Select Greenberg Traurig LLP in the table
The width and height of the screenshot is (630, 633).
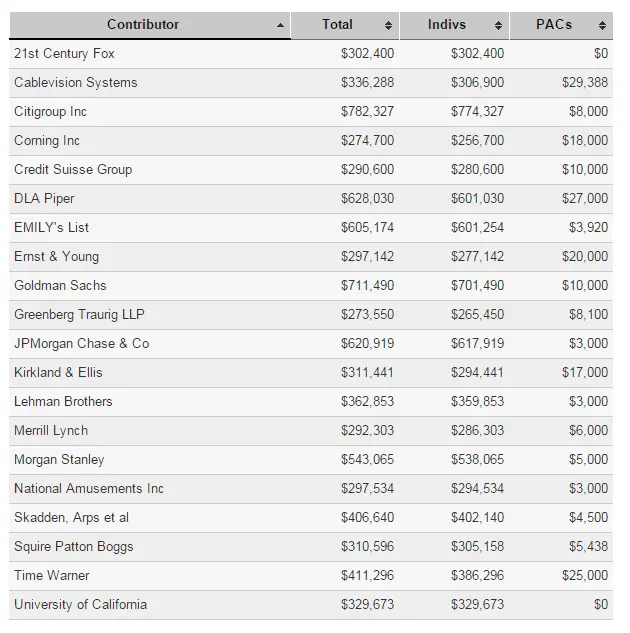(x=79, y=314)
